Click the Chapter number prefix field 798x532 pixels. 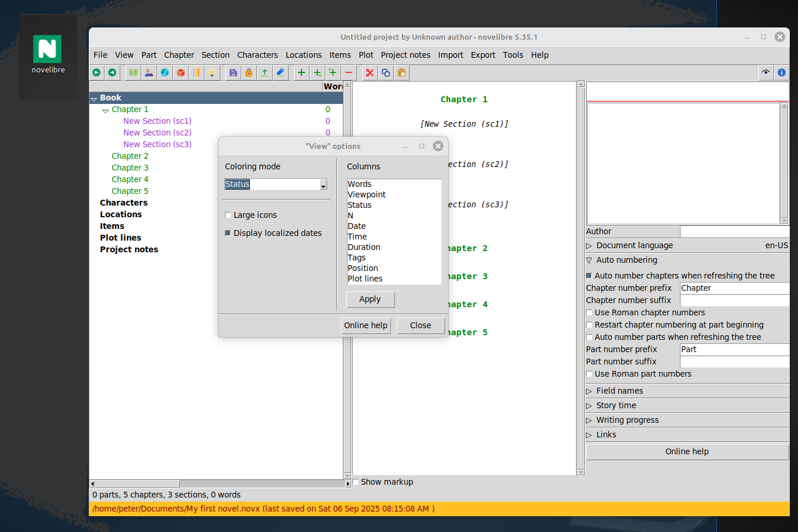click(x=734, y=288)
